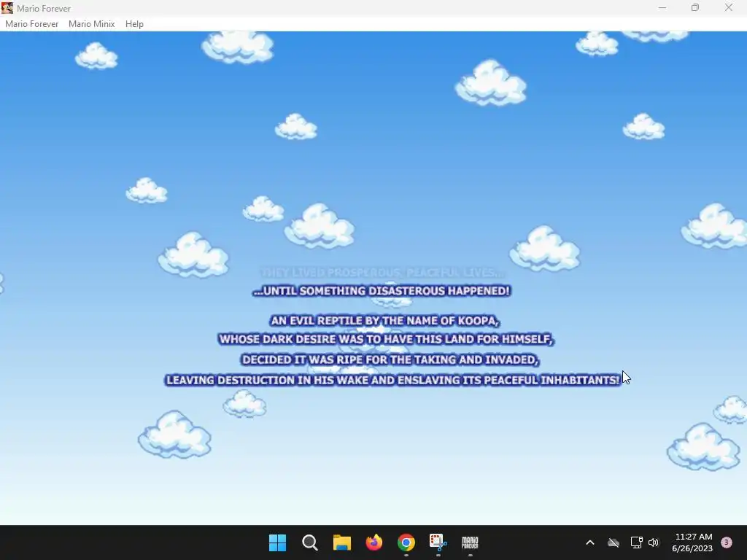Image resolution: width=747 pixels, height=560 pixels.
Task: Open the Help menu
Action: [134, 24]
